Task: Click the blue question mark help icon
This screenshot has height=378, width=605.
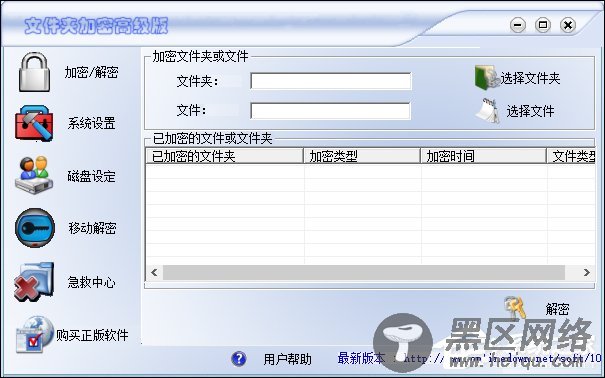Action: pyautogui.click(x=238, y=358)
